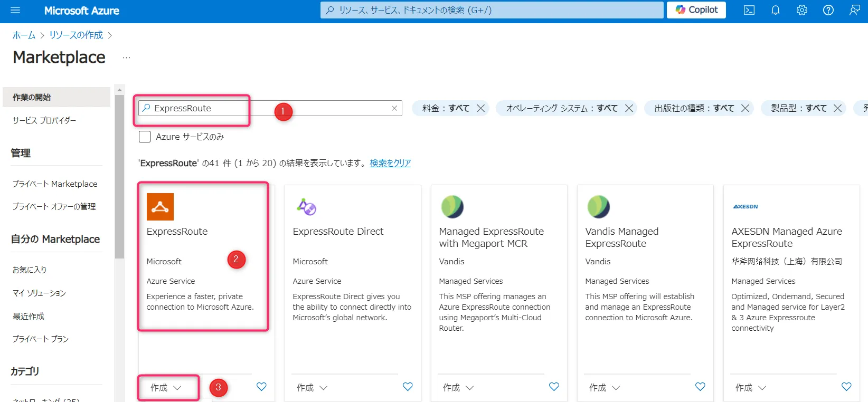Go to リソースの作成 breadcrumb
This screenshot has width=868, height=402.
(x=76, y=35)
